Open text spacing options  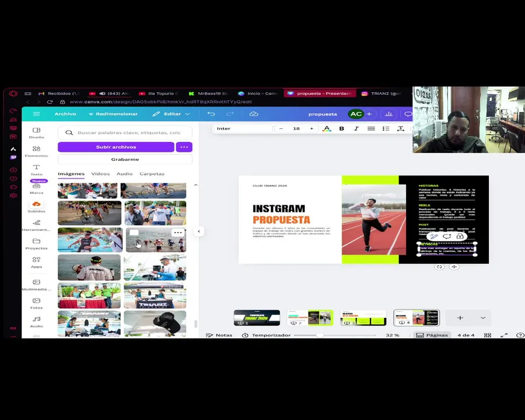pyautogui.click(x=400, y=128)
